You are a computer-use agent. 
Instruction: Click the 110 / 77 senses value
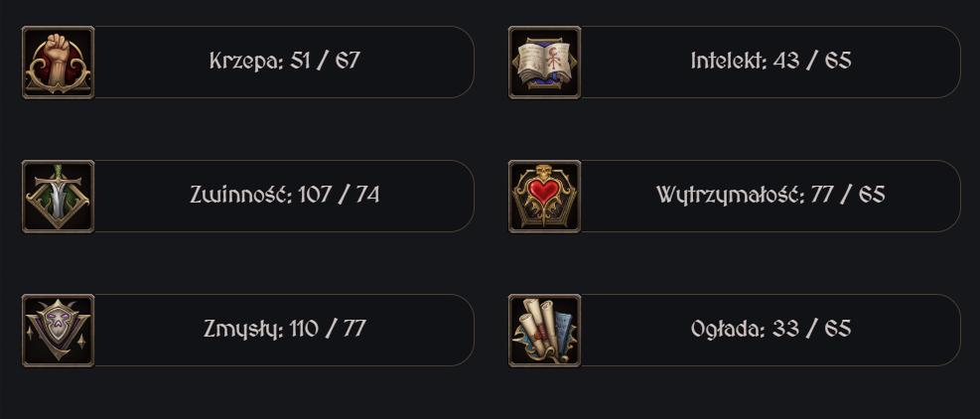(328, 329)
